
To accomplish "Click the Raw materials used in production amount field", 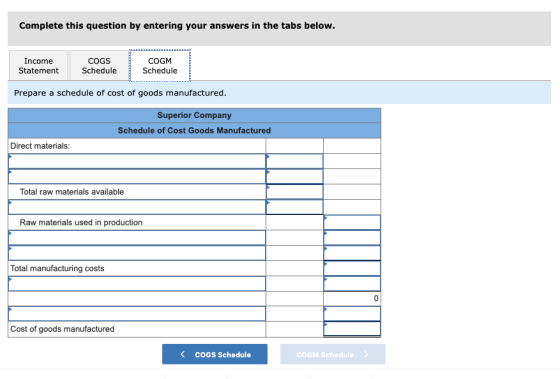I will coord(352,222).
